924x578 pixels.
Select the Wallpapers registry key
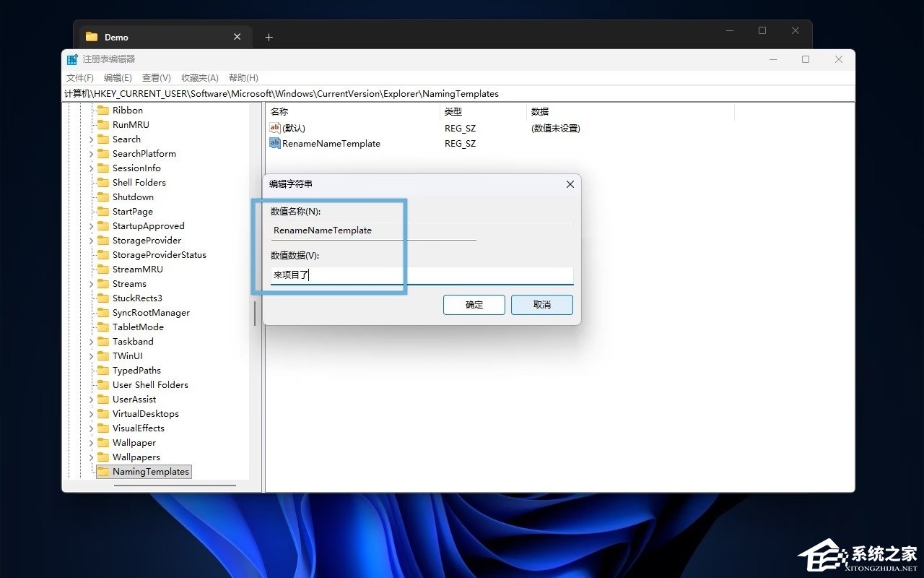point(135,457)
